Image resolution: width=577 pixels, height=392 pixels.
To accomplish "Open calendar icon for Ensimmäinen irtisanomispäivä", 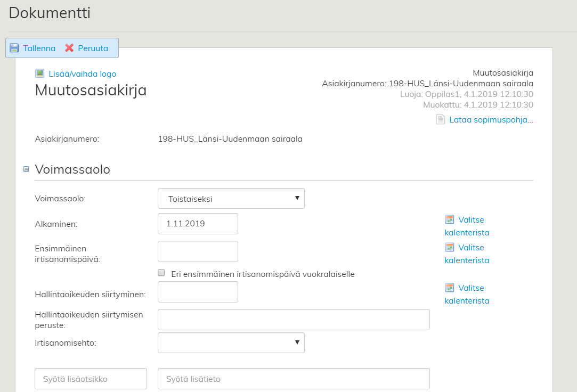I will 450,247.
